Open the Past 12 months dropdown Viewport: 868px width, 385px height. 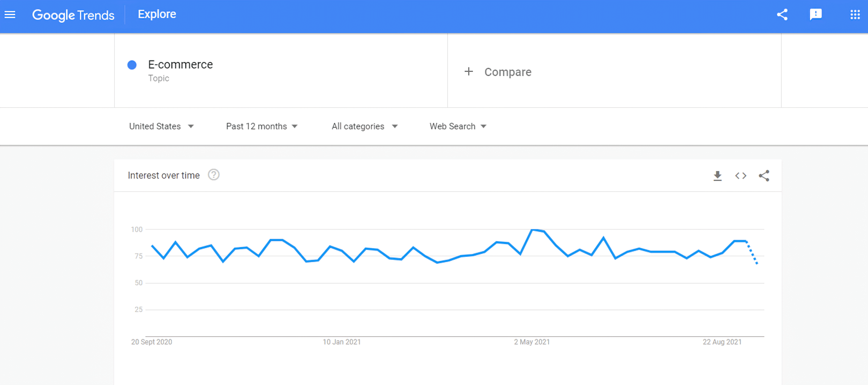[261, 127]
